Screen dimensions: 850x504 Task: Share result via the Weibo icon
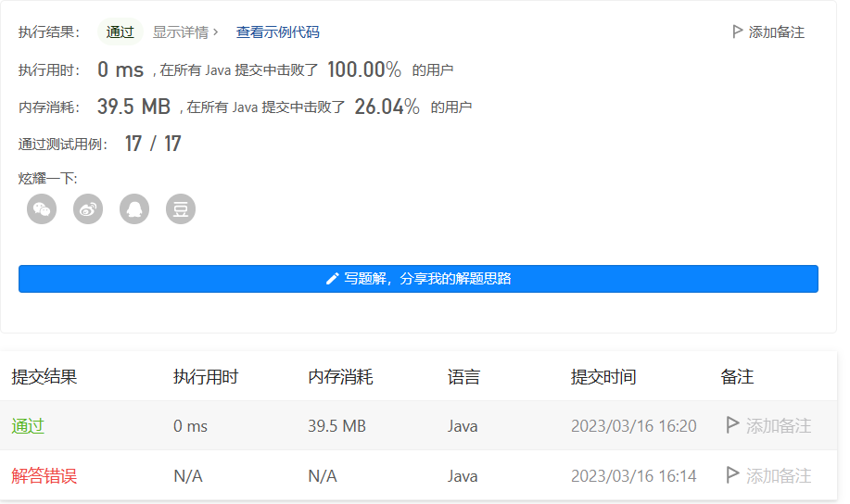click(x=88, y=208)
